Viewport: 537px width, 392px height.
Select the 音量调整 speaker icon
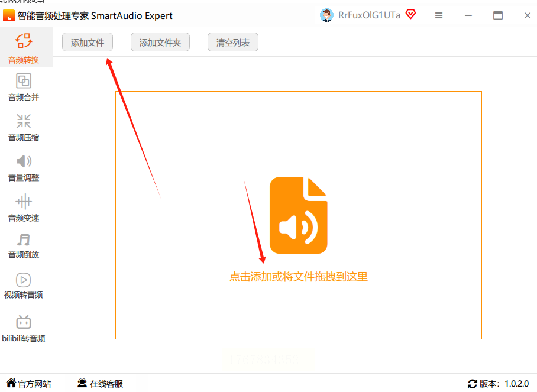[24, 161]
